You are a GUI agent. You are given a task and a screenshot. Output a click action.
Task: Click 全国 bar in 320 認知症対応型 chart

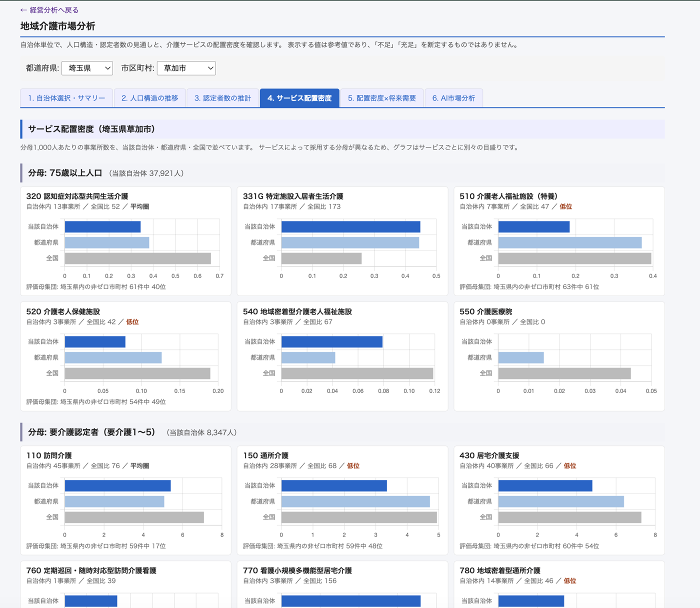137,258
